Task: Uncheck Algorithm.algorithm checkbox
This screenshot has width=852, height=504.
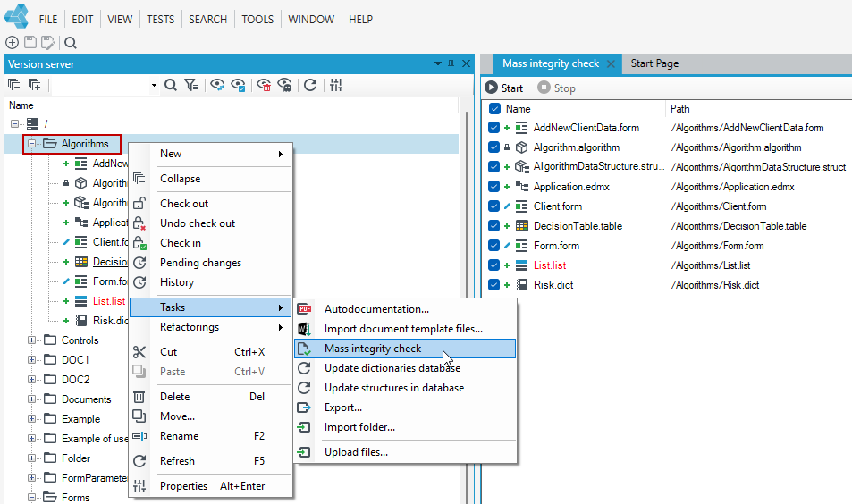Action: 493,147
